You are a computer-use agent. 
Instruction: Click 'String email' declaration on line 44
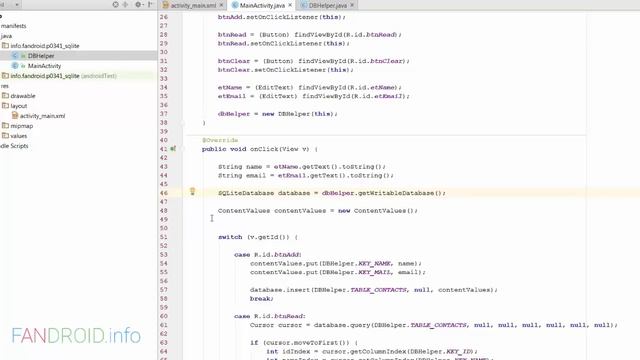242,176
